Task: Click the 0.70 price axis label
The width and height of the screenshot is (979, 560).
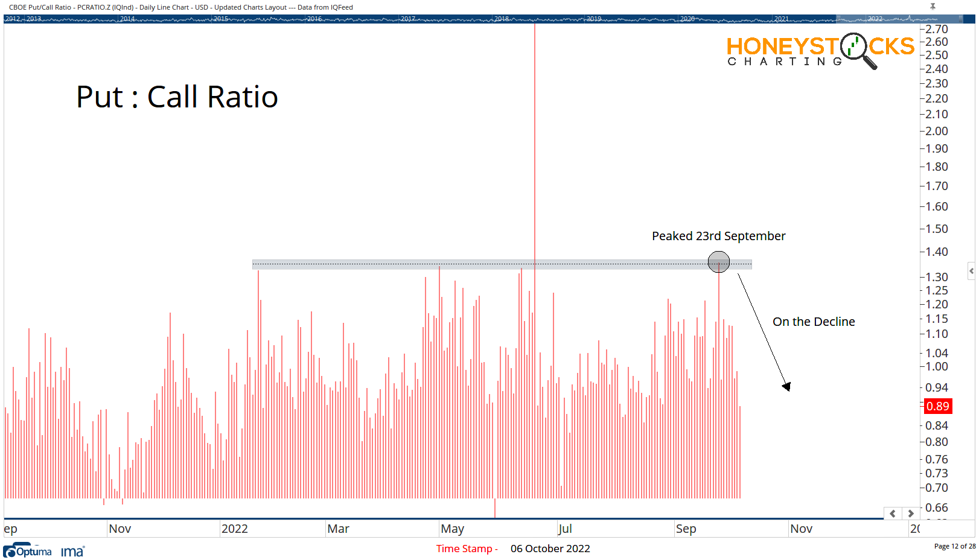Action: 937,488
